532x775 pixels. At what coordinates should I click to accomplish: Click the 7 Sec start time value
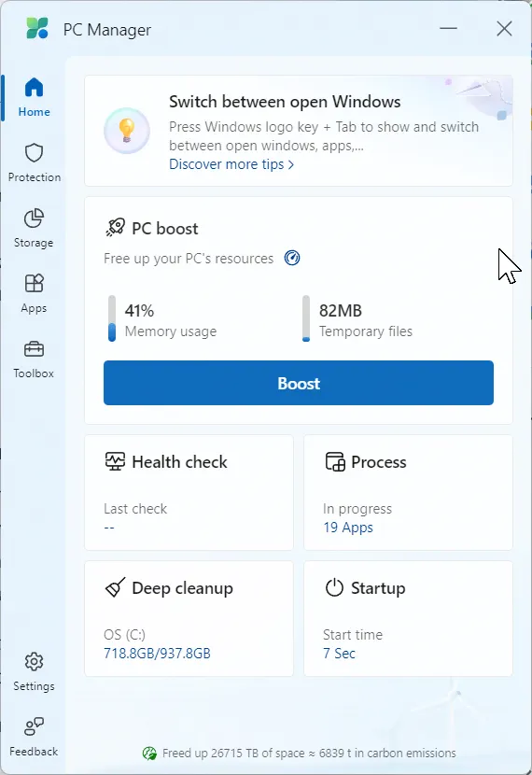click(340, 654)
